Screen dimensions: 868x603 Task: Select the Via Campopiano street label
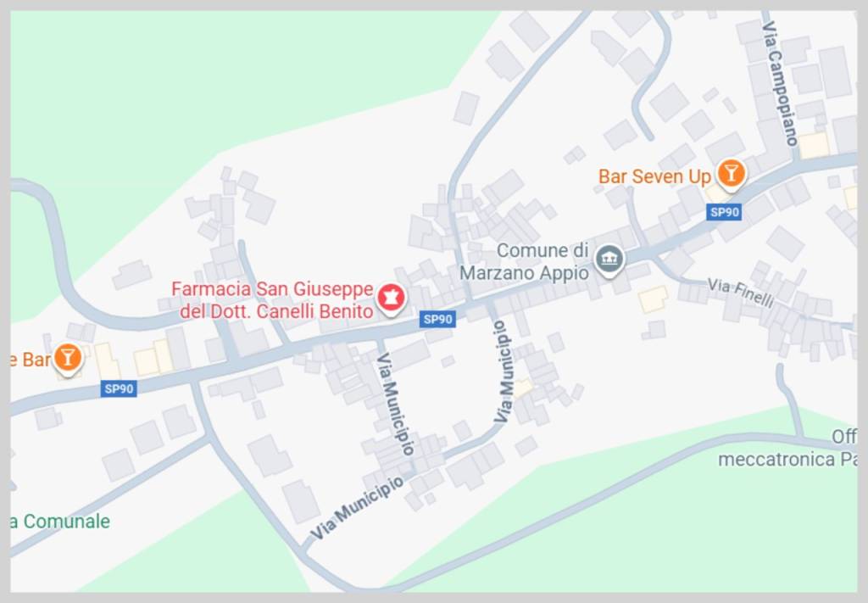coord(780,83)
